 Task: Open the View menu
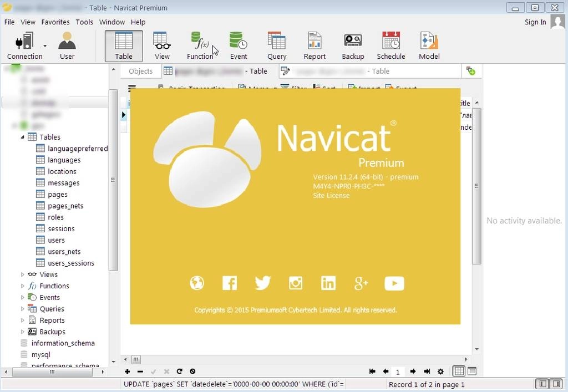pyautogui.click(x=28, y=22)
